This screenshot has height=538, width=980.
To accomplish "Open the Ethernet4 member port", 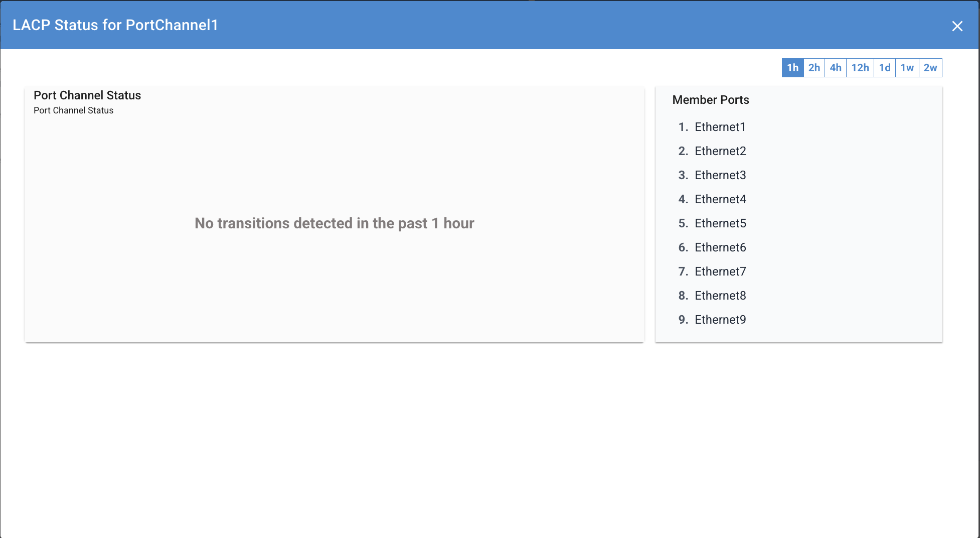I will (720, 199).
